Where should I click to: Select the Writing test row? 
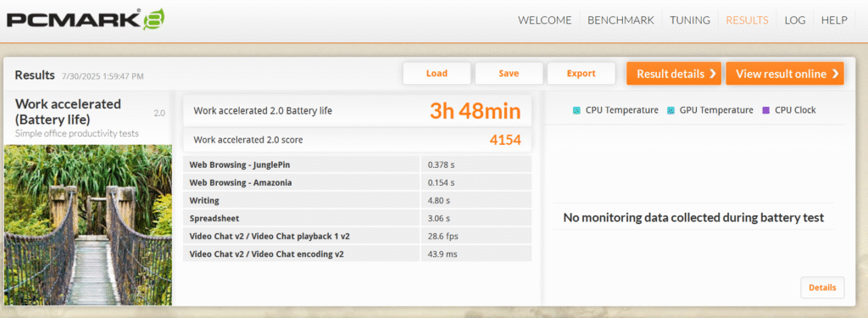click(x=357, y=200)
